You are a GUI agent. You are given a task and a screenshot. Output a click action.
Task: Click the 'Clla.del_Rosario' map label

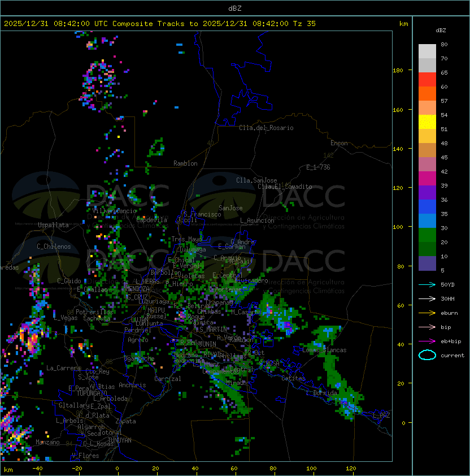pos(266,128)
